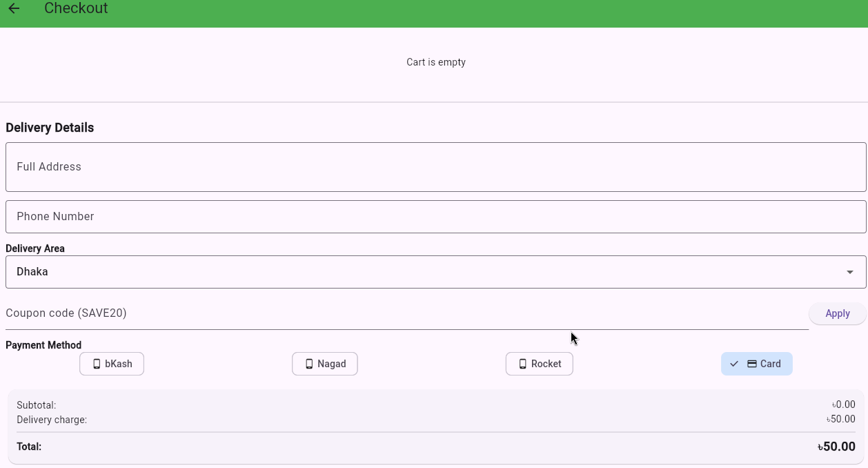Select Nagad payment method
Image resolution: width=868 pixels, height=468 pixels.
pos(325,364)
